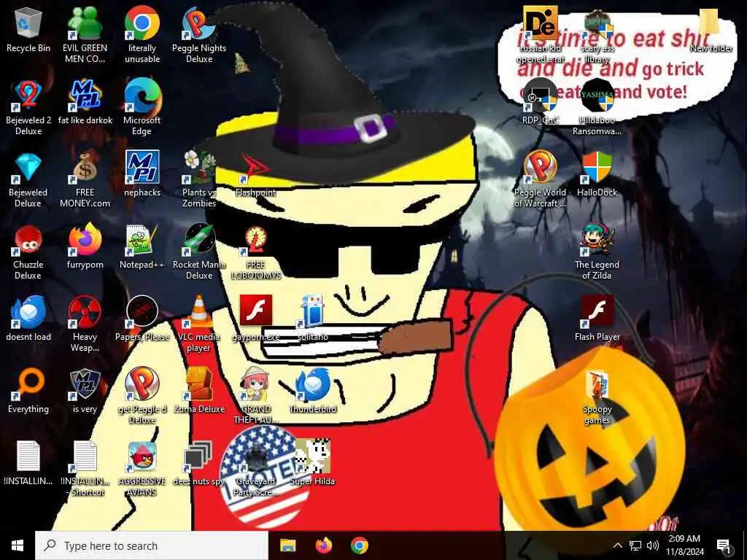
Task: Open the Spoopy games shortcut
Action: pos(597,385)
